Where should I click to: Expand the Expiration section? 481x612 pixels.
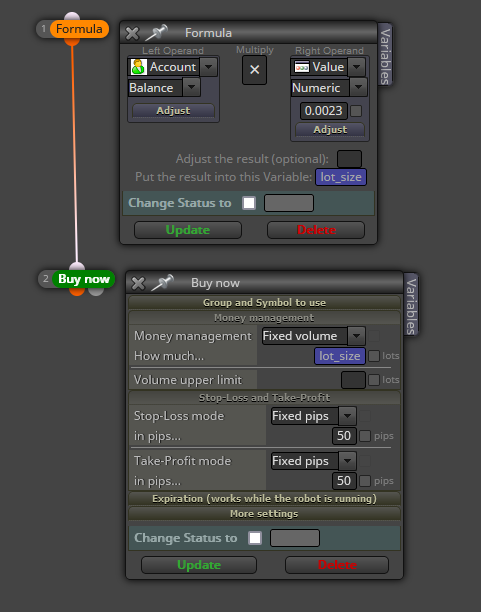264,498
